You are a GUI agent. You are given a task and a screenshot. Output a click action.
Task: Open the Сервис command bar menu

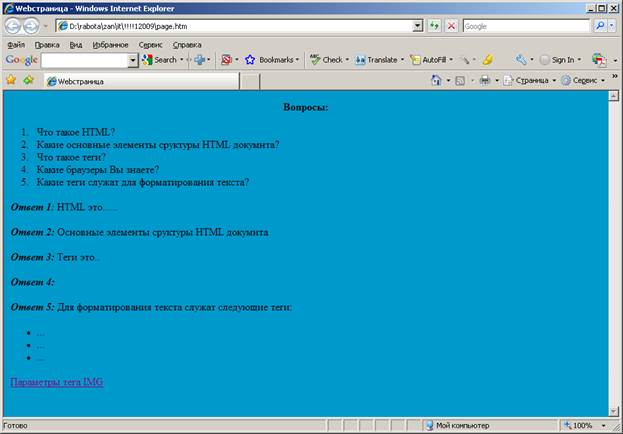coord(583,81)
